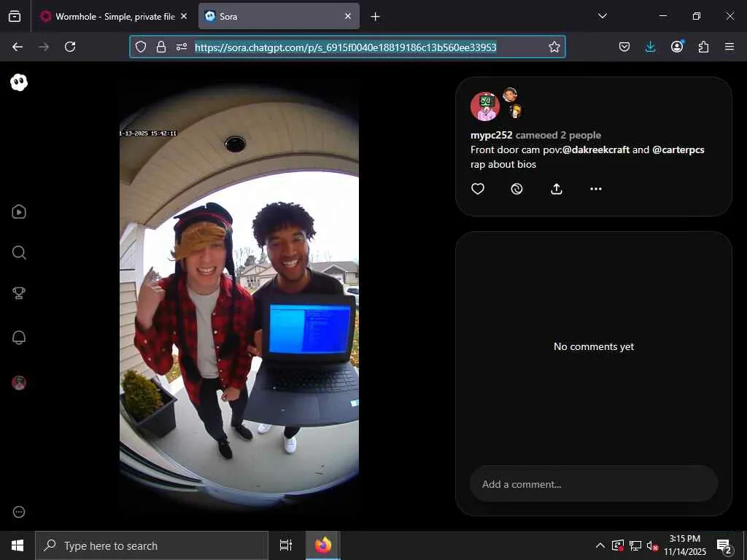The height and width of the screenshot is (560, 747).
Task: Expand the list all tabs chevron
Action: coord(603,16)
